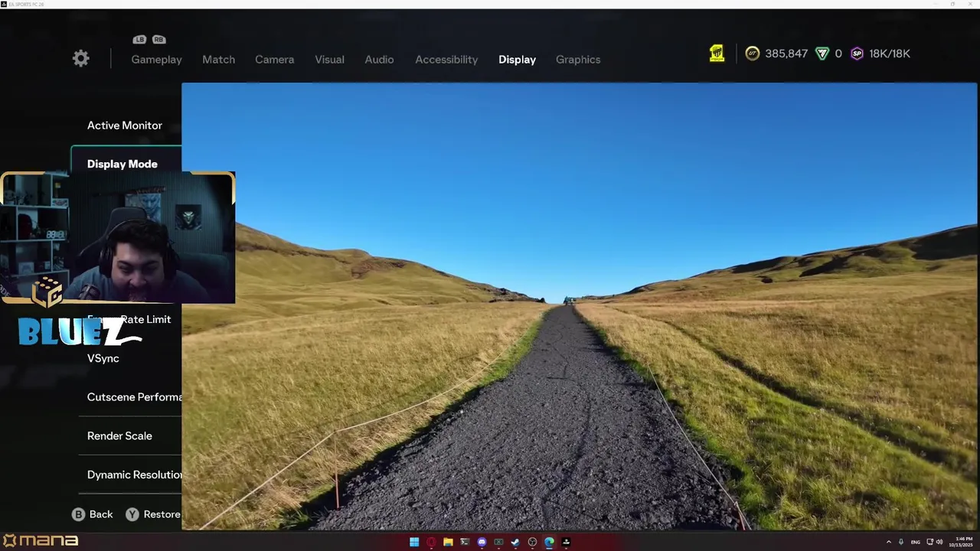Screen dimensions: 980x551
Task: Click the green FC points icon
Action: point(822,54)
